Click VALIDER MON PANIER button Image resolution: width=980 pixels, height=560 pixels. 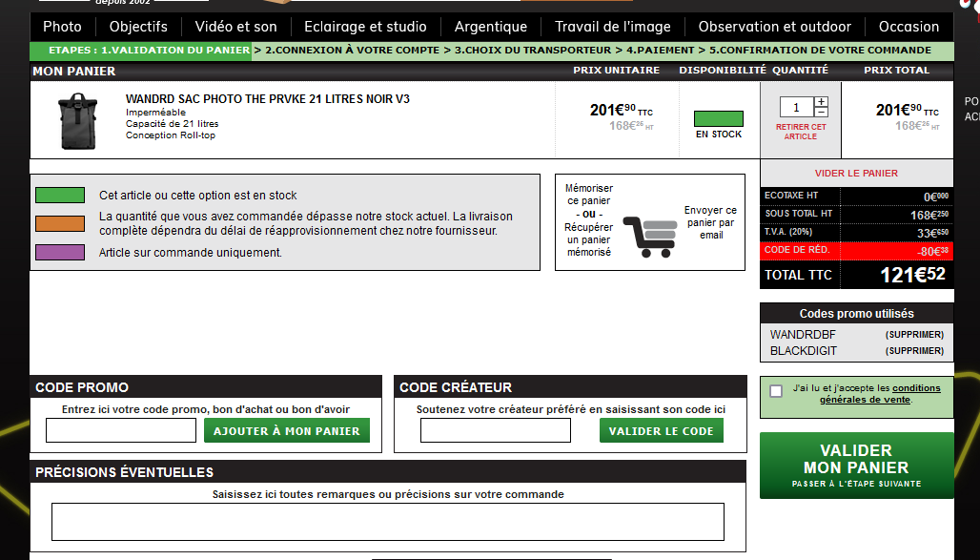856,466
